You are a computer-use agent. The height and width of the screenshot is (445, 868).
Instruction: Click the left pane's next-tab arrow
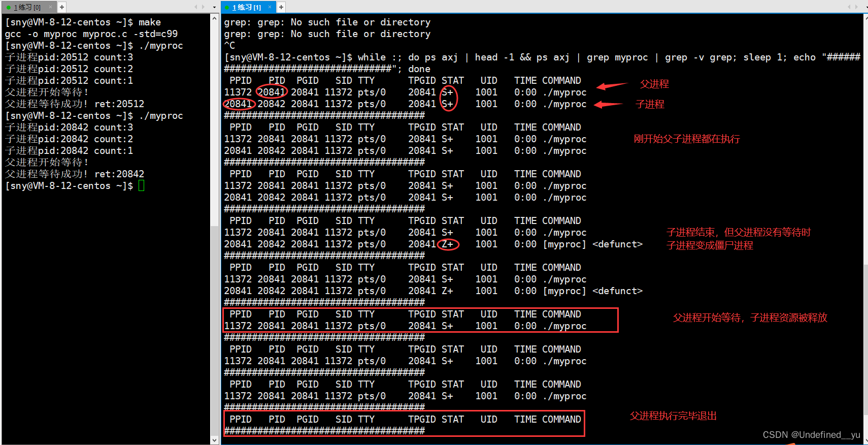[204, 7]
